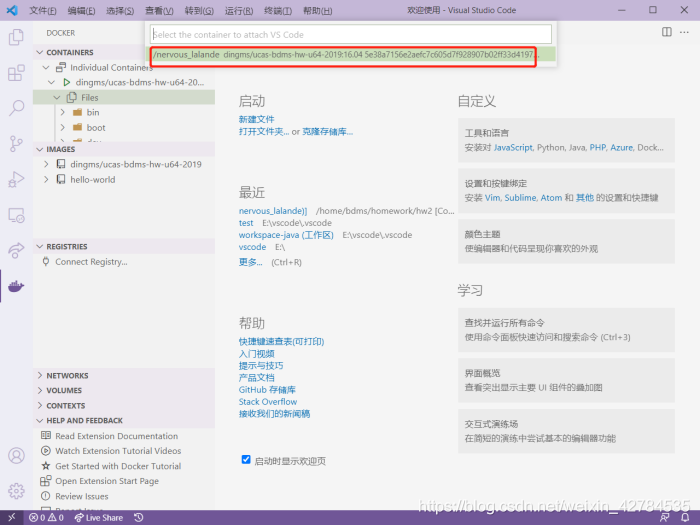Open the 交互式演练场 card
Image resolution: width=700 pixels, height=525 pixels.
(566, 431)
